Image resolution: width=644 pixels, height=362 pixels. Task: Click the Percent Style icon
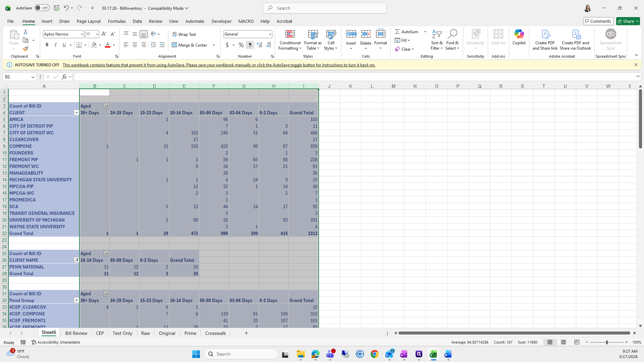click(241, 45)
